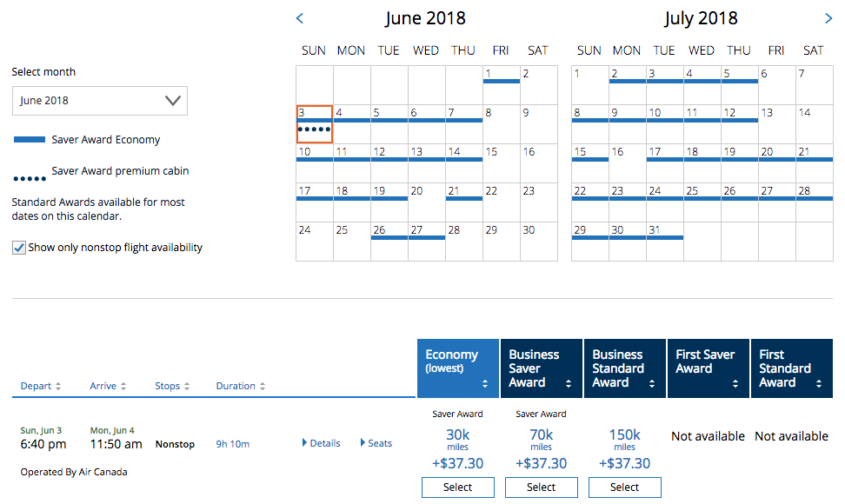Open the Select month dropdown
The height and width of the screenshot is (504, 845).
(x=100, y=101)
